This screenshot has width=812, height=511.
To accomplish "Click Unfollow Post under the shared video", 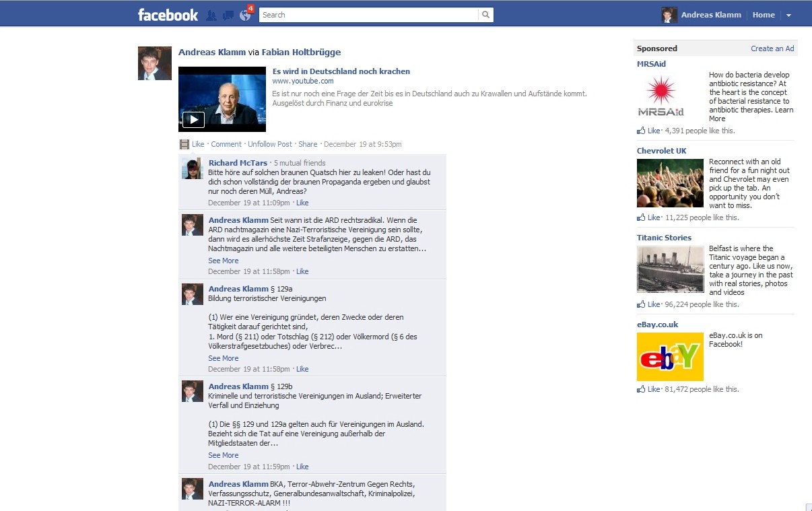I will click(x=269, y=144).
